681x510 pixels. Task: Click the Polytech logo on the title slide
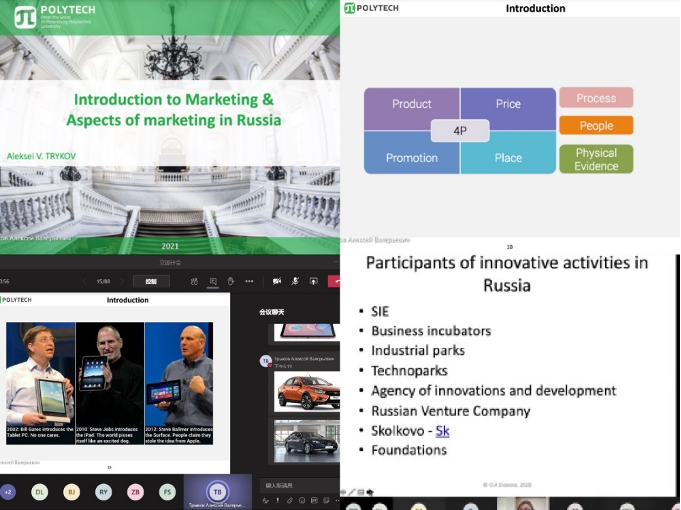pos(54,17)
